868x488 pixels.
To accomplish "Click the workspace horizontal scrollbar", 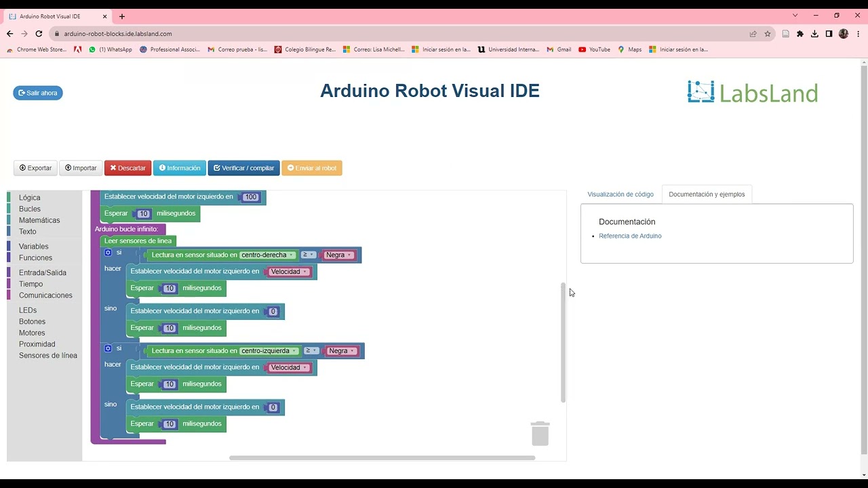I will click(382, 457).
